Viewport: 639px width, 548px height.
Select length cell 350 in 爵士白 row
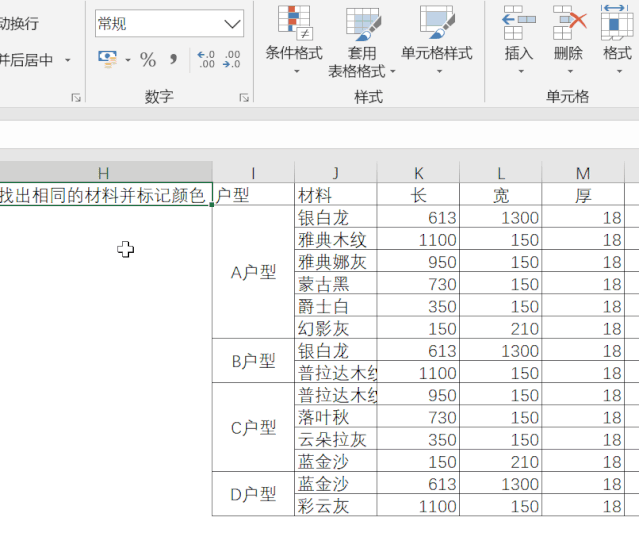419,306
